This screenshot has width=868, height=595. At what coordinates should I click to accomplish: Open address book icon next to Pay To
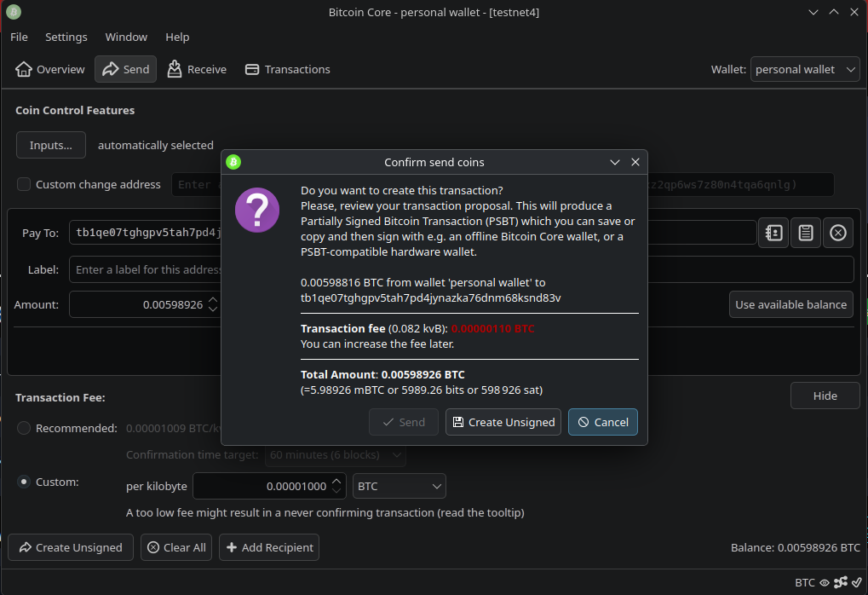773,233
